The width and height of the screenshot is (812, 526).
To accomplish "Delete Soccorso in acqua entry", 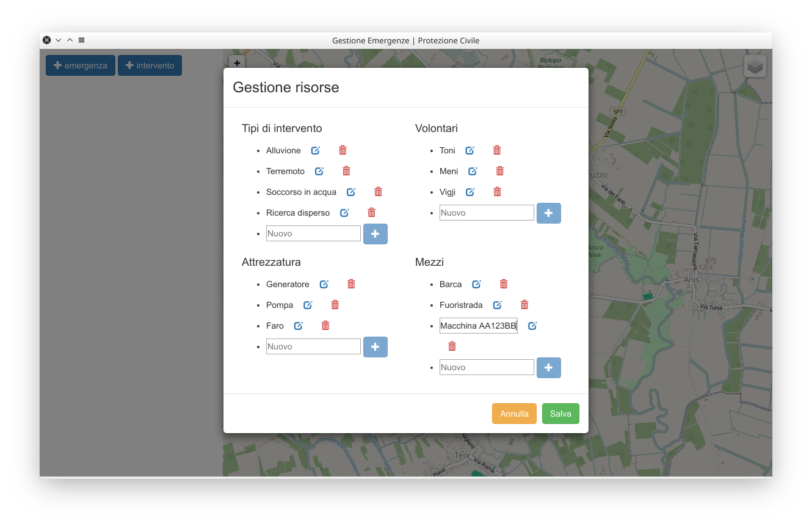I will pyautogui.click(x=378, y=192).
